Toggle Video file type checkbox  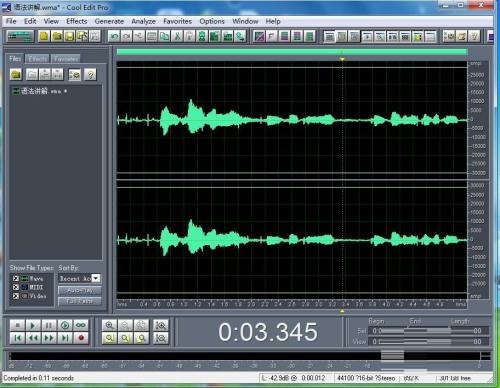click(x=16, y=296)
